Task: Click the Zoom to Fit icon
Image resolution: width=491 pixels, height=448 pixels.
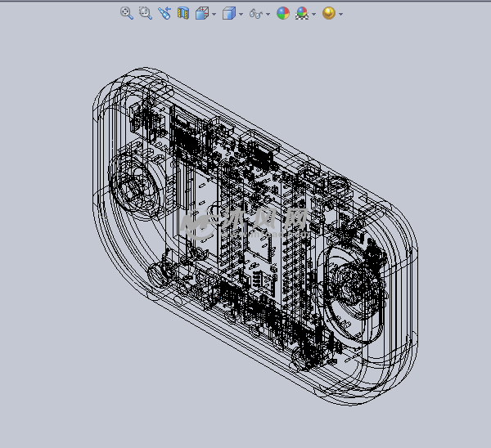Action: (126, 13)
